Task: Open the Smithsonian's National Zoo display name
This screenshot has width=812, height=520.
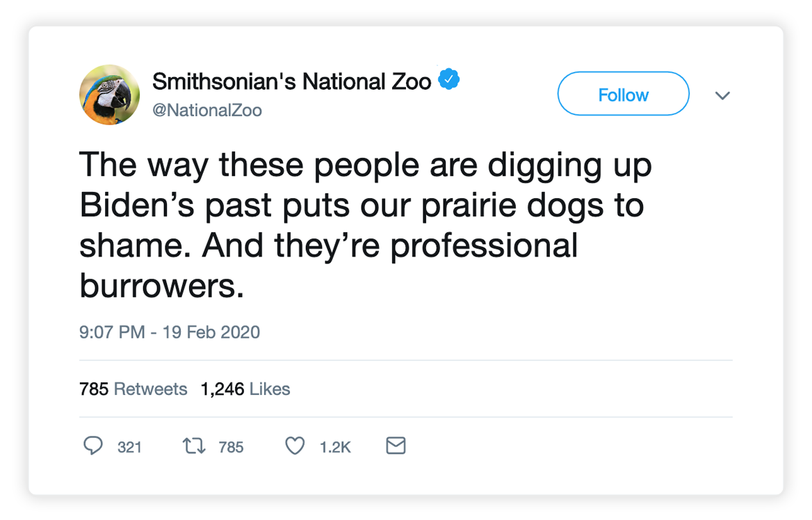Action: [291, 81]
